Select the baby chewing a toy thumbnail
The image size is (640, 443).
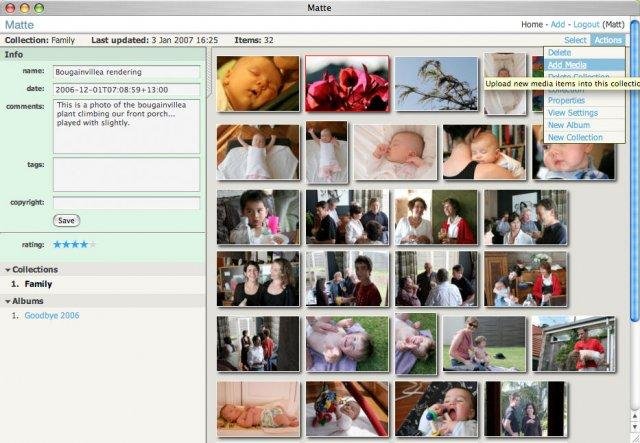[436, 409]
